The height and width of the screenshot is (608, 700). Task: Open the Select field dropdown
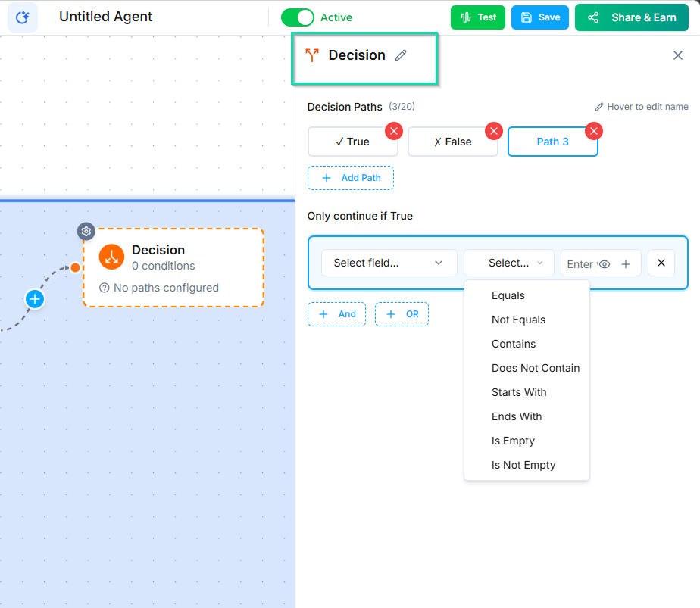point(389,263)
